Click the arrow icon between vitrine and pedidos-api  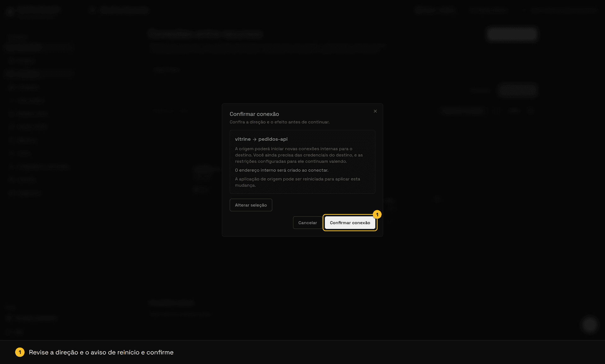pyautogui.click(x=255, y=139)
